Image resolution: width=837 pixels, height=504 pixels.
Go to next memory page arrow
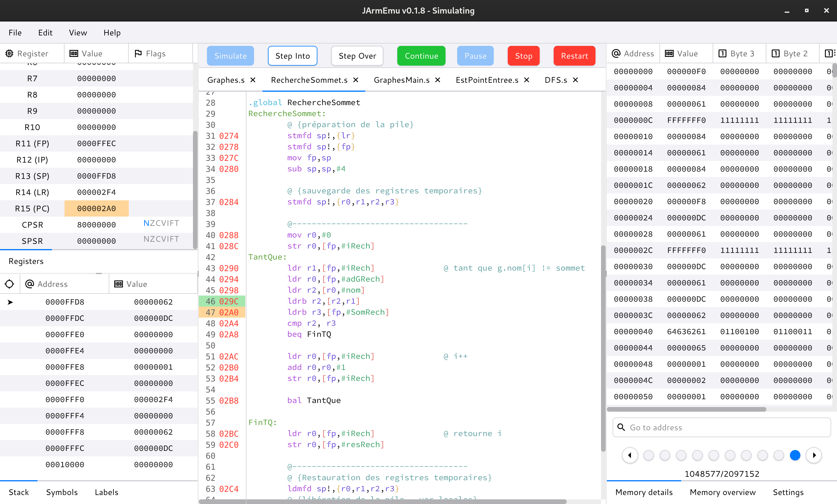coord(814,455)
